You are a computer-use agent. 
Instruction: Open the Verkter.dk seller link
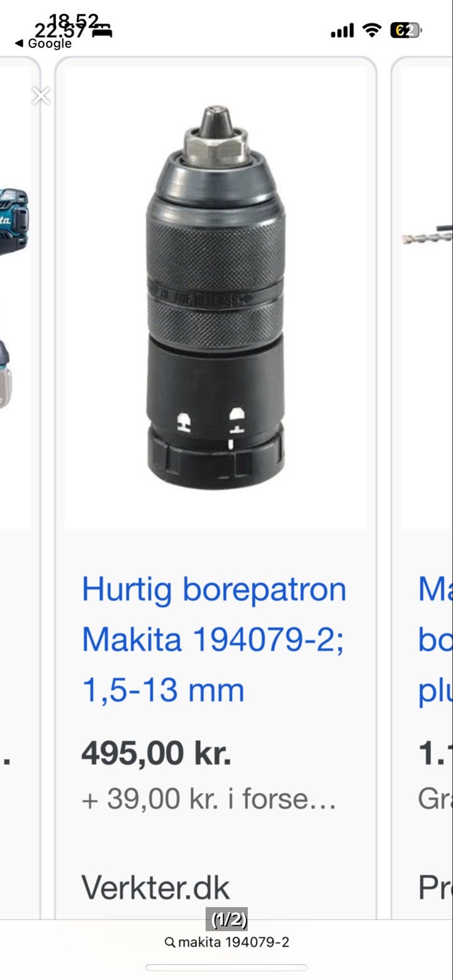pos(155,887)
